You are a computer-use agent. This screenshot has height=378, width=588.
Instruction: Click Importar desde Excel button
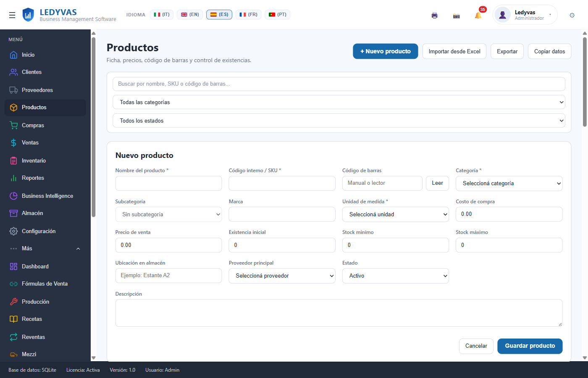[454, 51]
